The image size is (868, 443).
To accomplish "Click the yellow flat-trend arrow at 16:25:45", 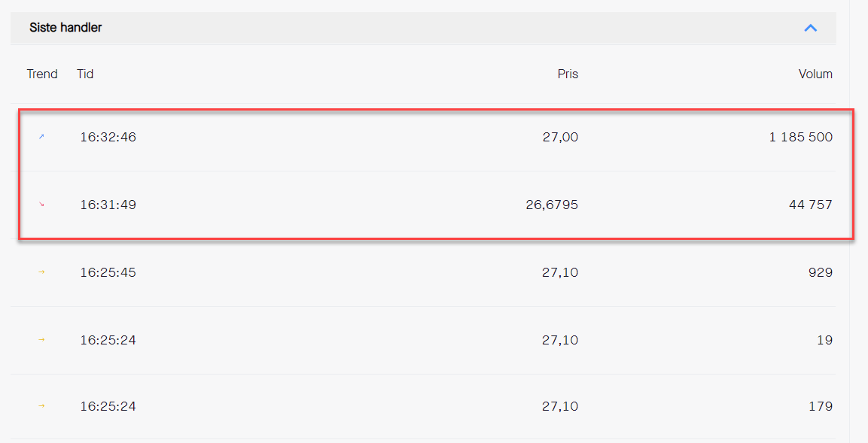I will [41, 272].
